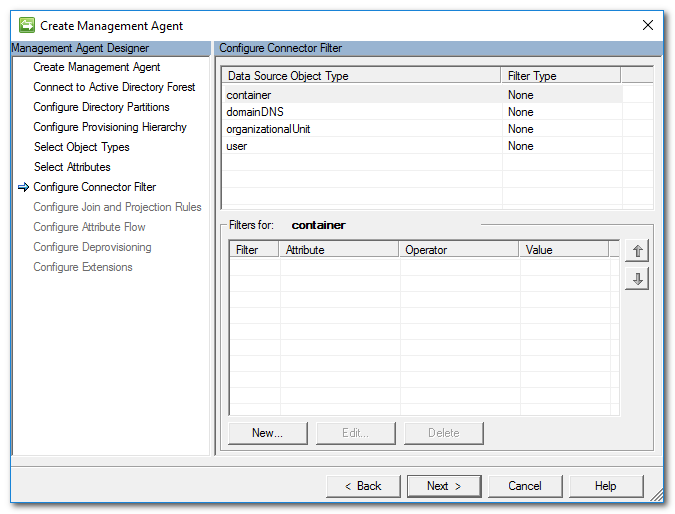
Task: Click the disabled Edit... button
Action: pos(356,433)
